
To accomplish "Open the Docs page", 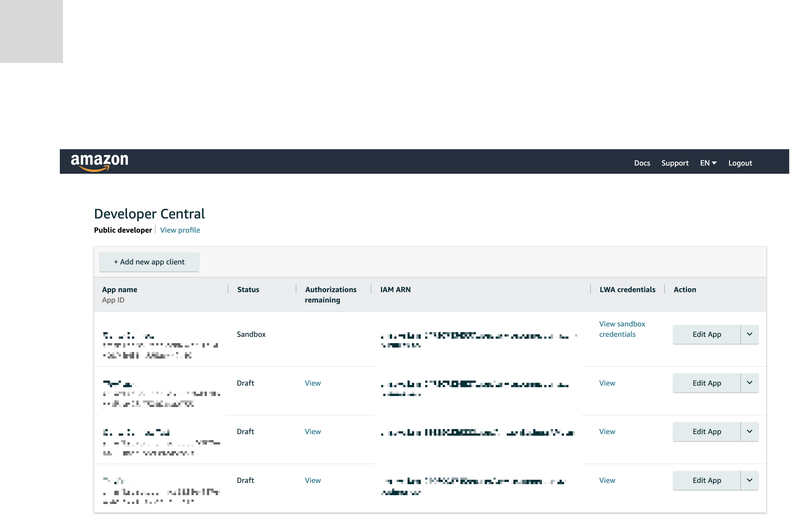I will tap(642, 163).
